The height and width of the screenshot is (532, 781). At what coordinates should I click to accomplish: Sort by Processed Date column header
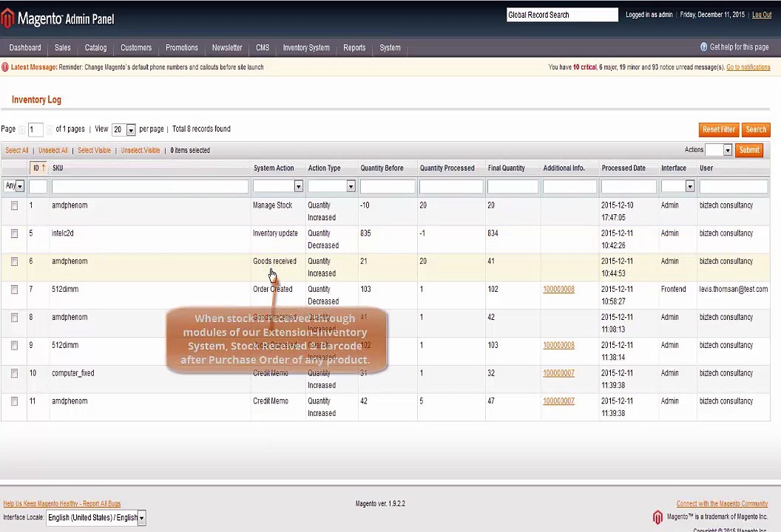point(623,168)
